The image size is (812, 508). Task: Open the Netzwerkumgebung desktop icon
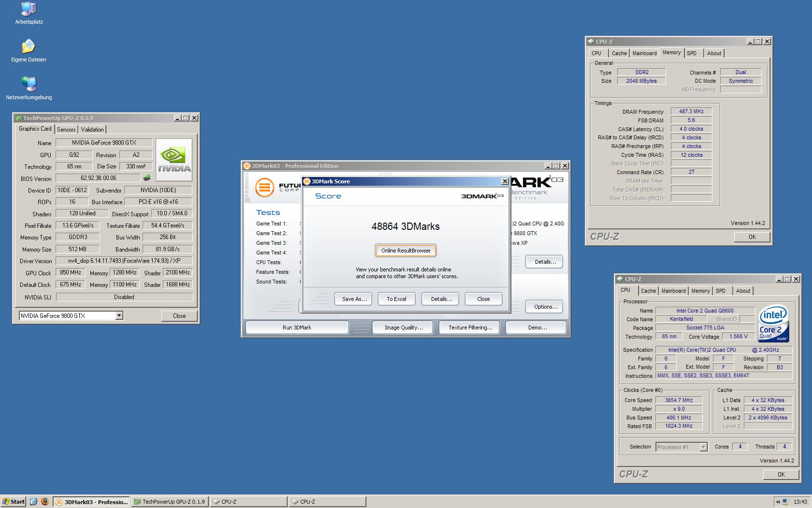coord(29,88)
